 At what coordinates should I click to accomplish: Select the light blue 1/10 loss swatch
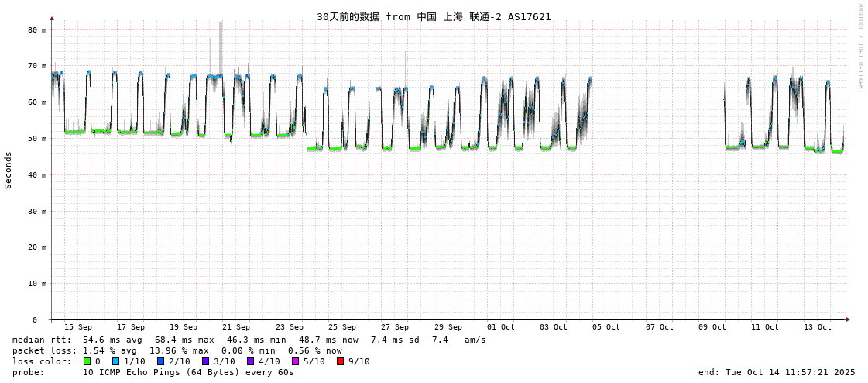(115, 361)
